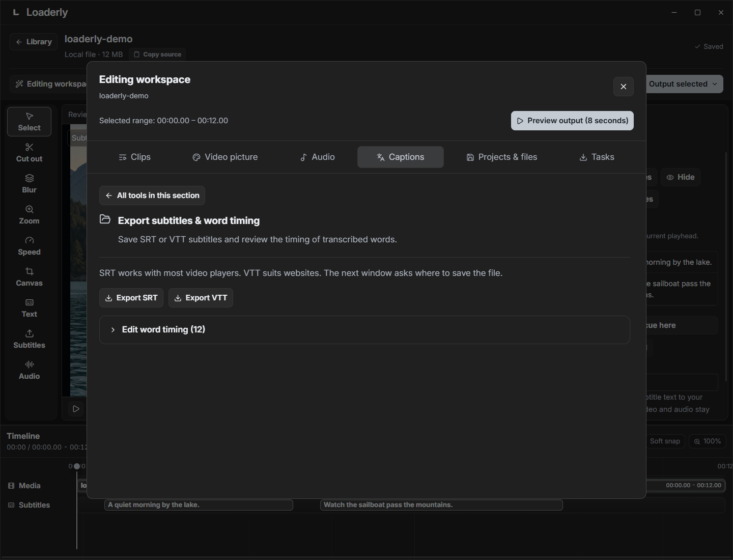Go to the Tasks tab
This screenshot has width=733, height=560.
click(597, 157)
